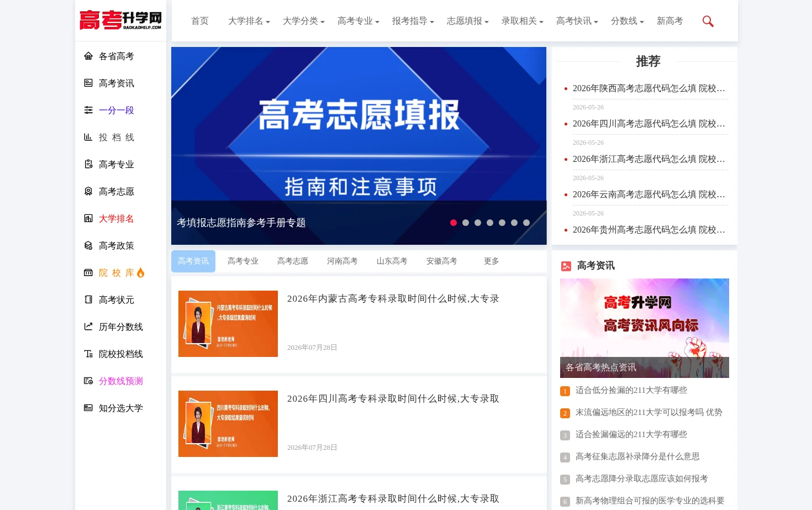Select the first red carousel dot
Image resolution: width=812 pixels, height=510 pixels.
454,223
